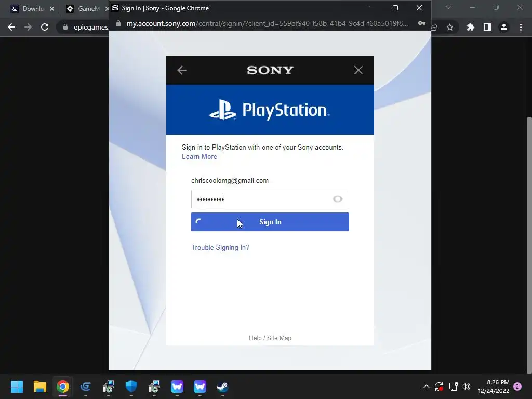The width and height of the screenshot is (532, 399).
Task: Open the Chrome profile avatar icon
Action: tap(504, 27)
